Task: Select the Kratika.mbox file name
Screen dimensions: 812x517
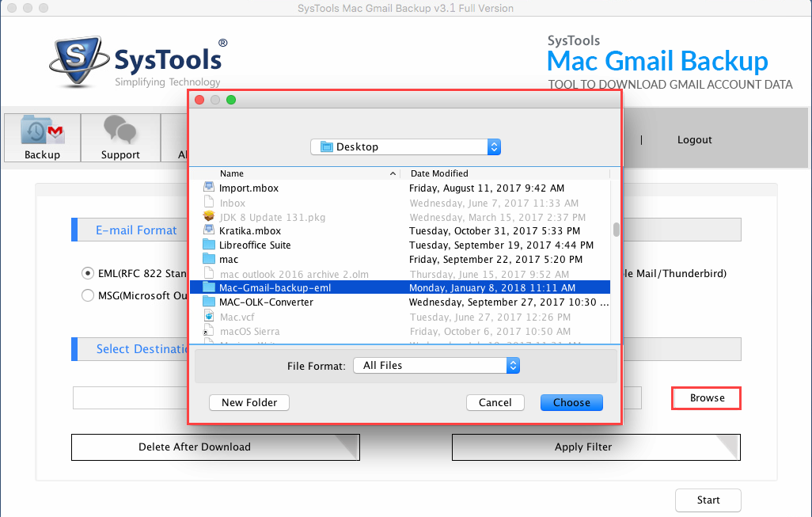Action: tap(249, 231)
